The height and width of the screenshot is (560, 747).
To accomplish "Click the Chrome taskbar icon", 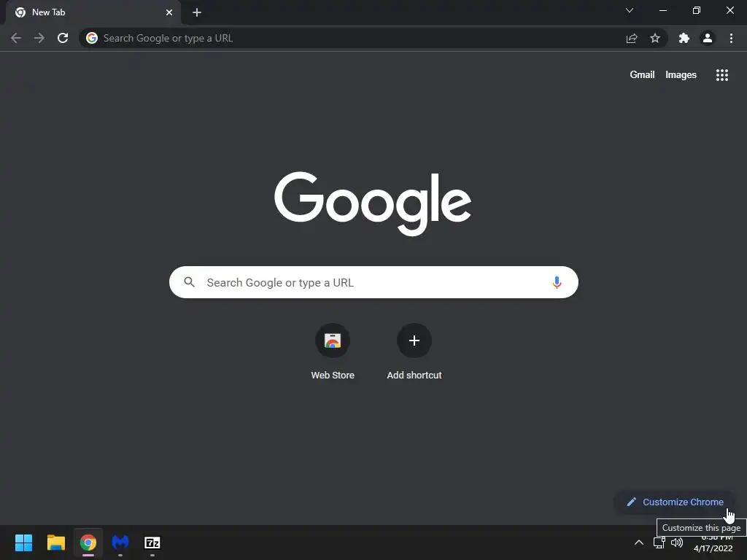I will (88, 542).
